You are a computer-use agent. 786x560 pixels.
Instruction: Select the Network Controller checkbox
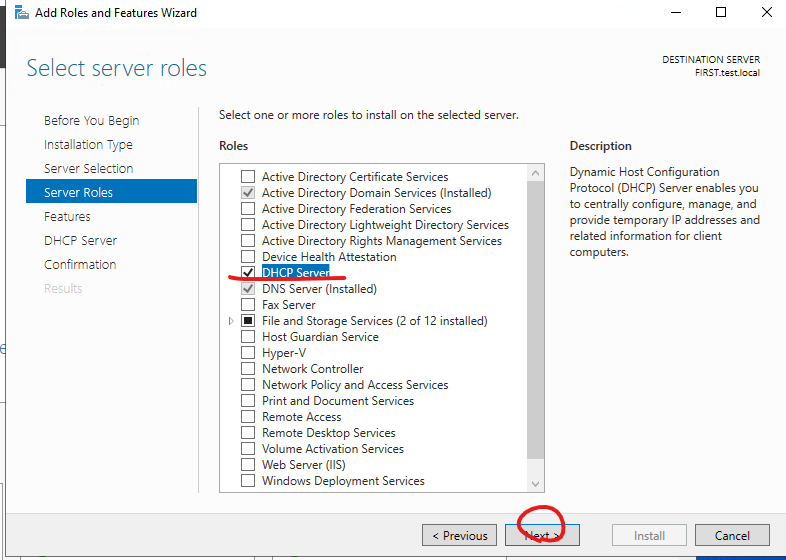(248, 368)
